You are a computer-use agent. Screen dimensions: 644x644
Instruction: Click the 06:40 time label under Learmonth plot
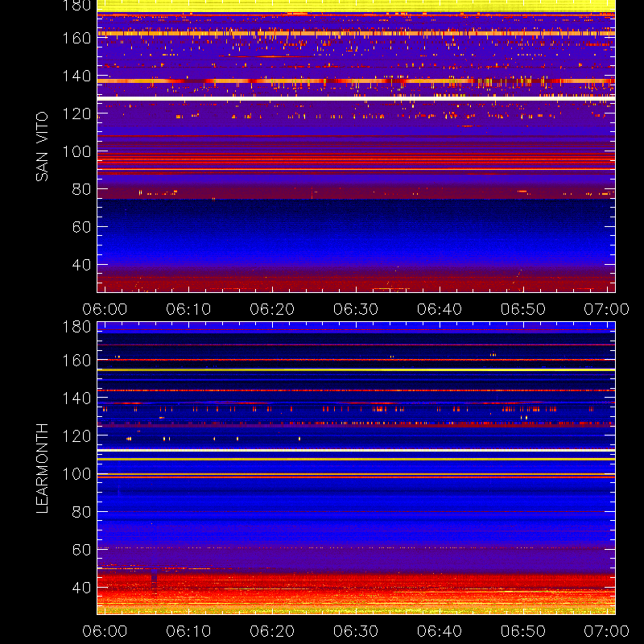[440, 631]
